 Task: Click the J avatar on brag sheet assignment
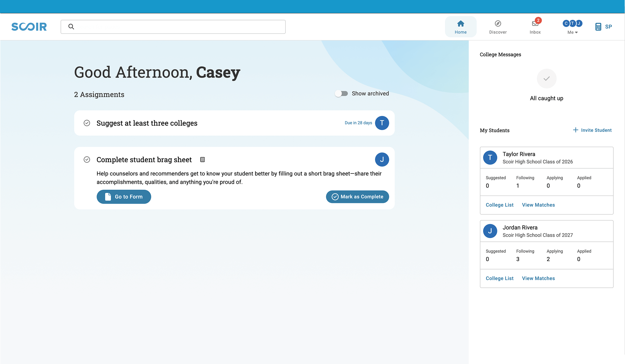pos(382,159)
